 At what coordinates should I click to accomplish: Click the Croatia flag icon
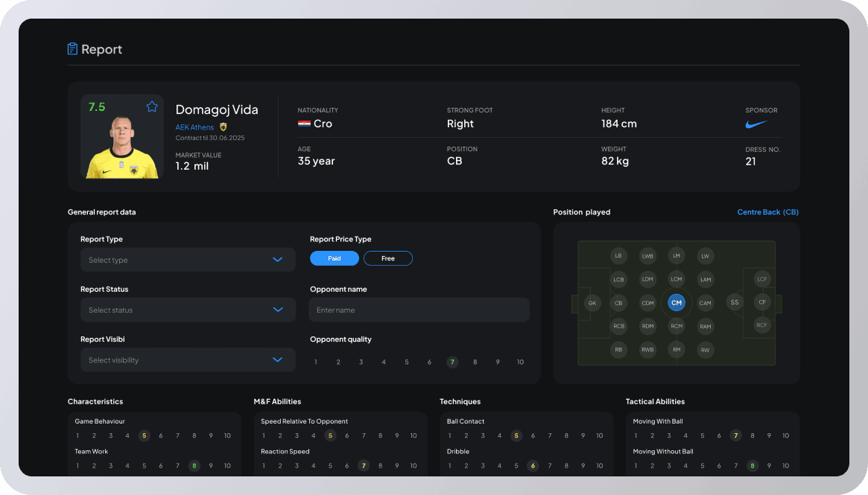(304, 124)
